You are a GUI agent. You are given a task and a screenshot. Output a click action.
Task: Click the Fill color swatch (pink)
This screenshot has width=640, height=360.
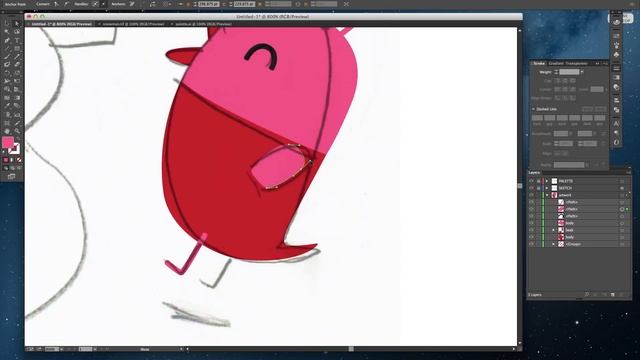[x=8, y=142]
